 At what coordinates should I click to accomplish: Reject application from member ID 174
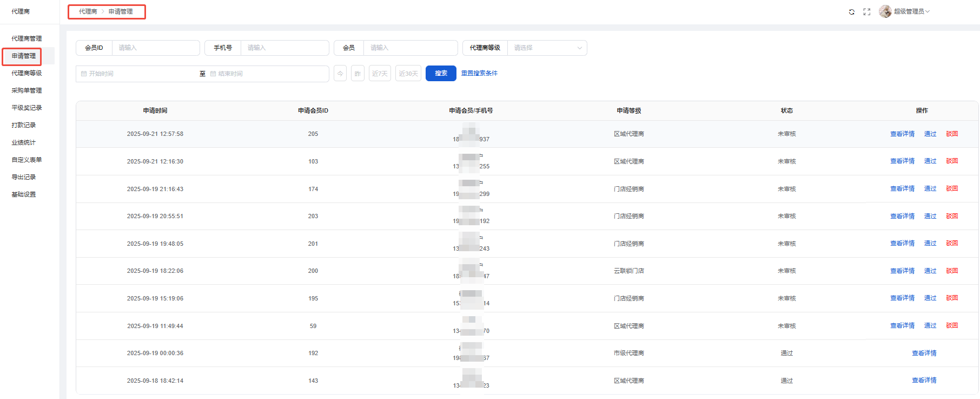pyautogui.click(x=952, y=188)
